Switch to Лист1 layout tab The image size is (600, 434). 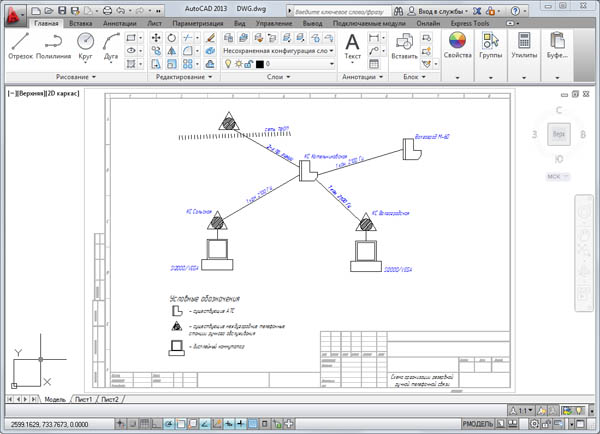83,399
